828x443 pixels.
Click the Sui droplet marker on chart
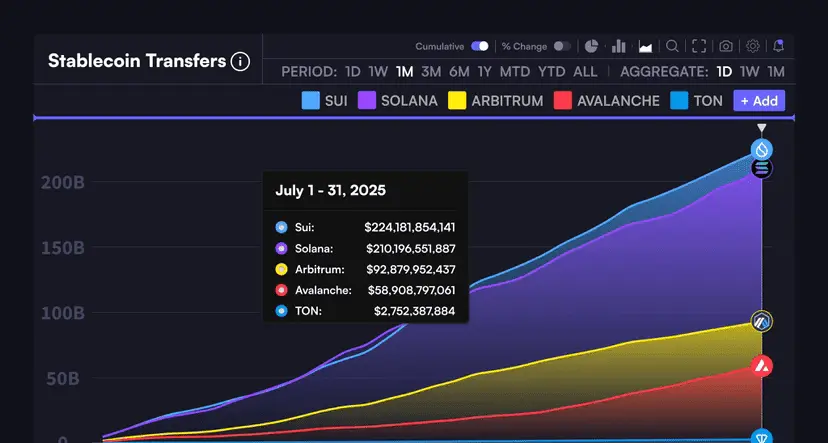point(761,150)
